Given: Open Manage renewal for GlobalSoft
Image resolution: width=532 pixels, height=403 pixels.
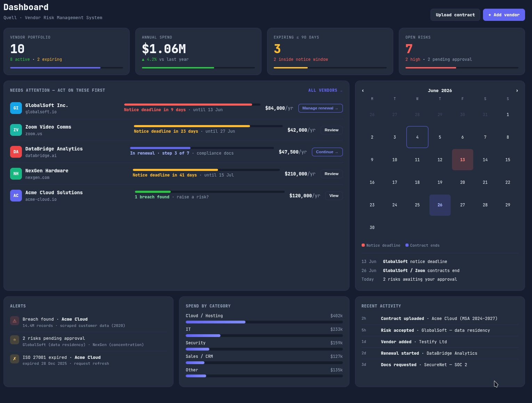Looking at the screenshot, I should pos(320,108).
